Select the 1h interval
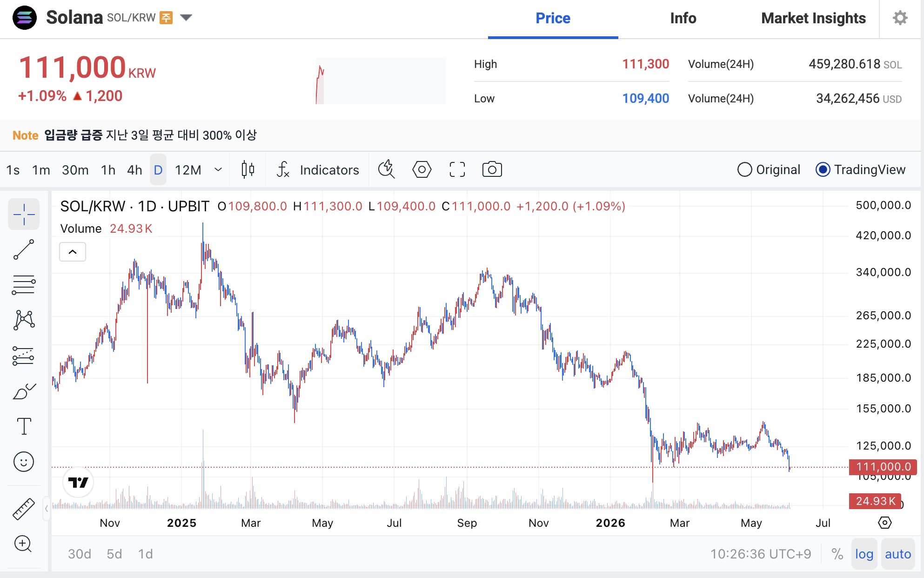 pos(108,170)
